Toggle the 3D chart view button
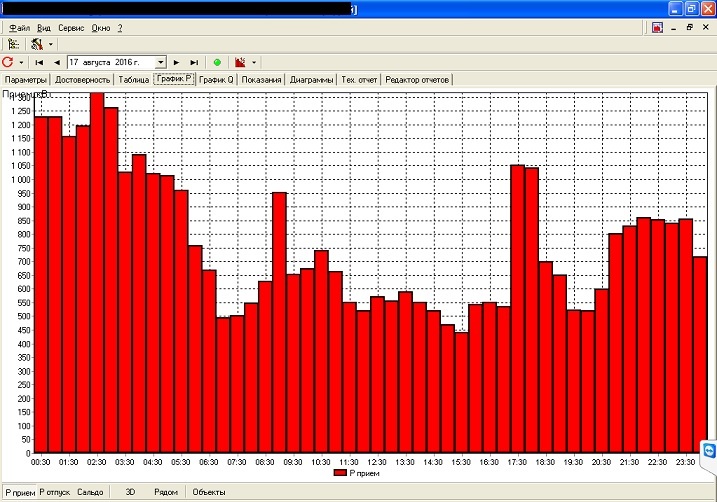Screen dimensions: 717x502 click(130, 492)
